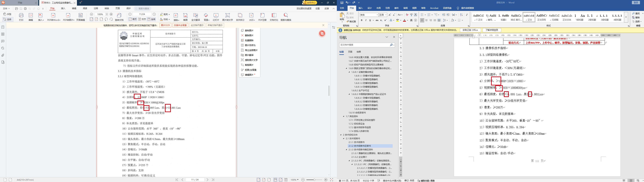644x182 pixels.
Task: Click the 图片OCR button
Action: (165, 25)
